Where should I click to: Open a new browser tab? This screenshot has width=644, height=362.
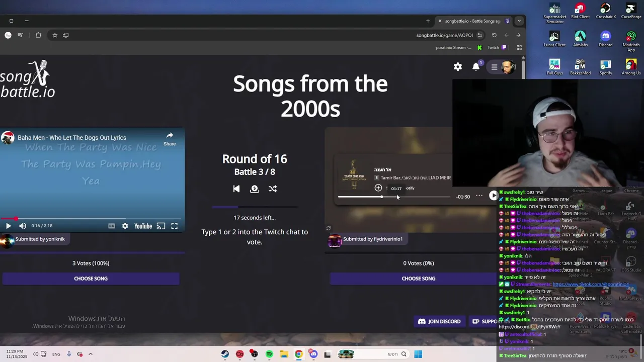[x=428, y=21]
